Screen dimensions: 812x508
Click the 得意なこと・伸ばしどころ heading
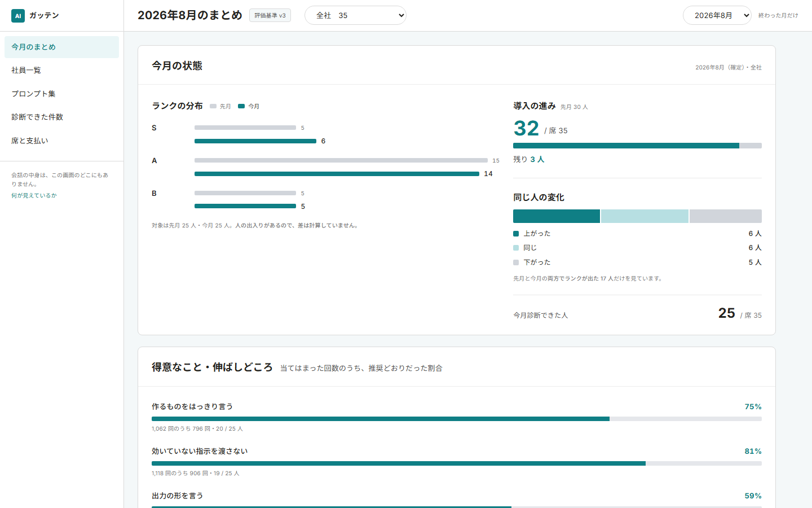[x=212, y=367]
